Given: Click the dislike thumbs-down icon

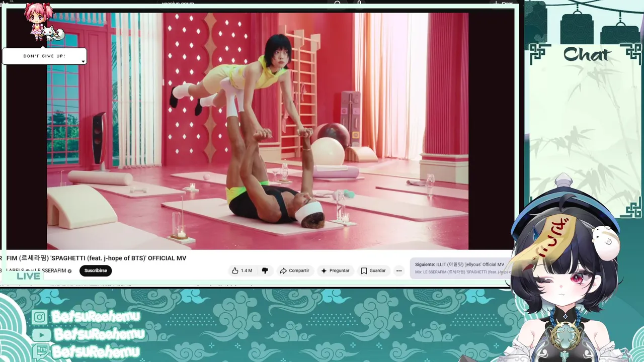Looking at the screenshot, I should coord(265,270).
